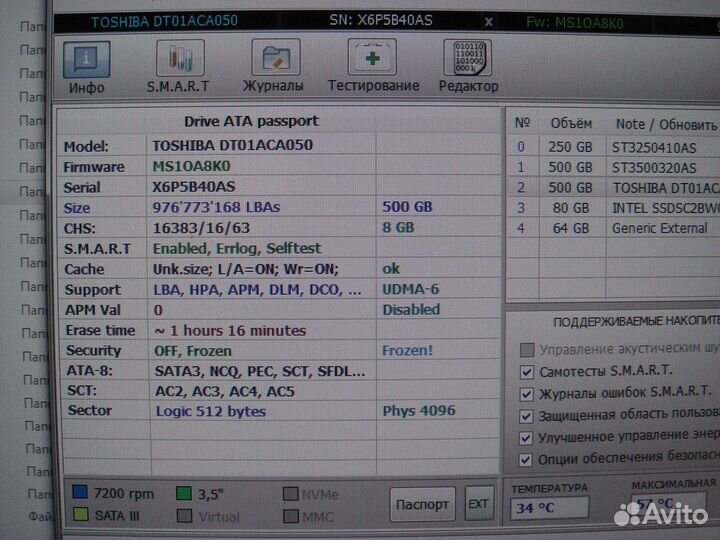Toggle Журналы ошибок S.M.A.R.T. checkbox
720x540 pixels.
pyautogui.click(x=527, y=394)
